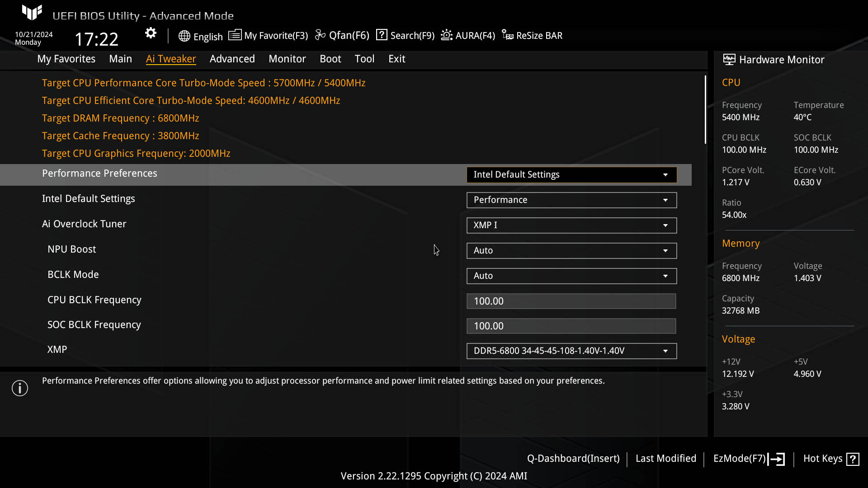Click the globe language icon
Viewport: 868px width, 488px height.
(184, 36)
